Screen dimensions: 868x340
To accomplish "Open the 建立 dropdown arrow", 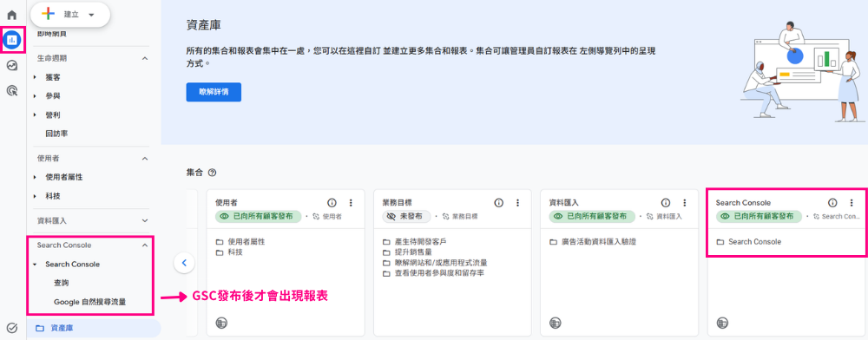I will (92, 15).
